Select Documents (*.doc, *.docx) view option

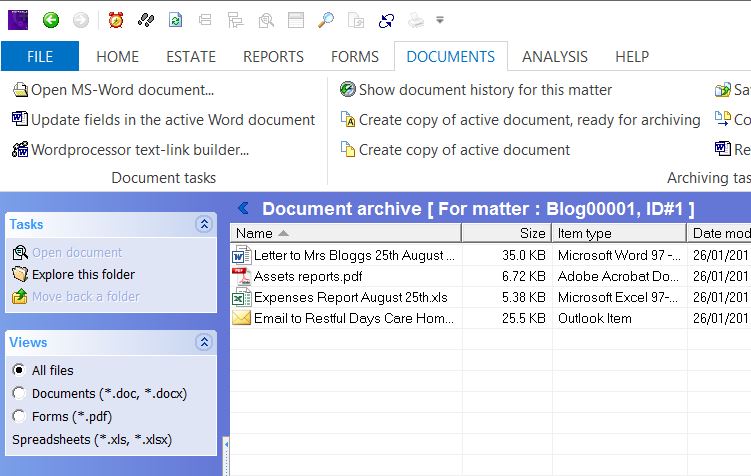(x=18, y=394)
